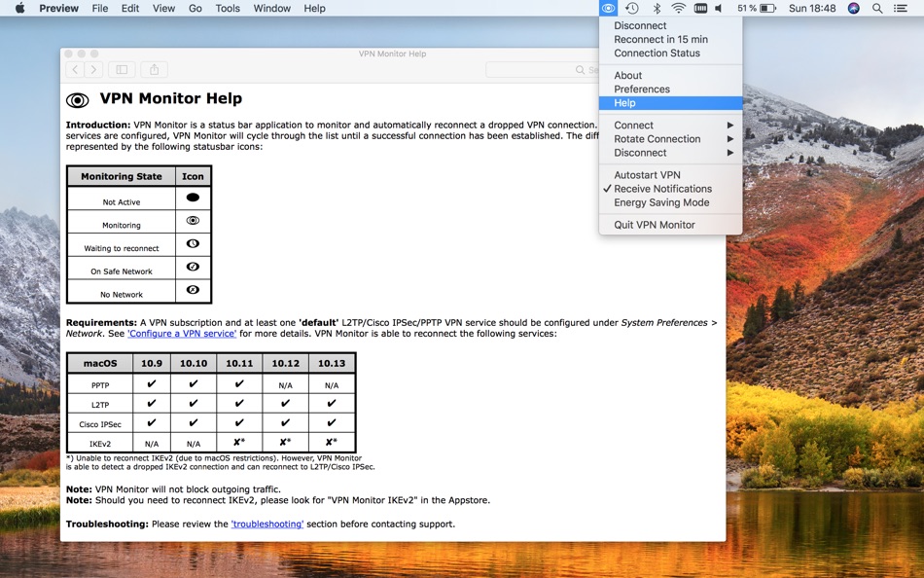Click the 'Waiting to reconnect' table cell
This screenshot has height=578, width=924.
122,245
